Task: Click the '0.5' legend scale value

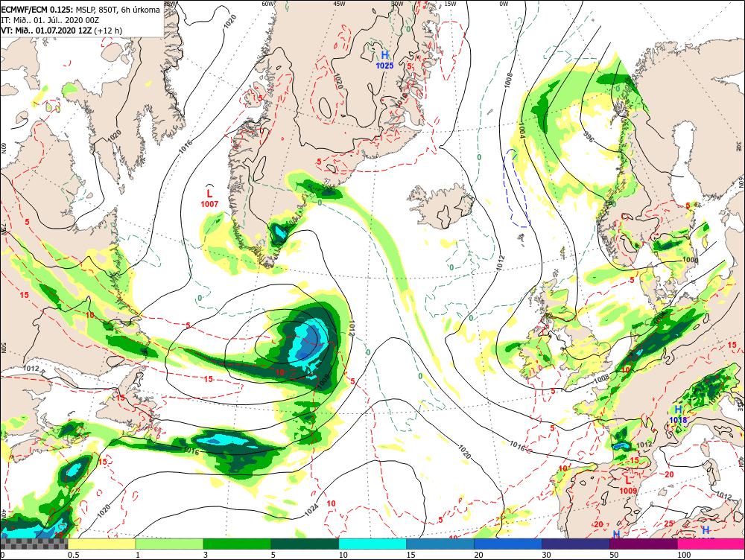Action: point(73,555)
